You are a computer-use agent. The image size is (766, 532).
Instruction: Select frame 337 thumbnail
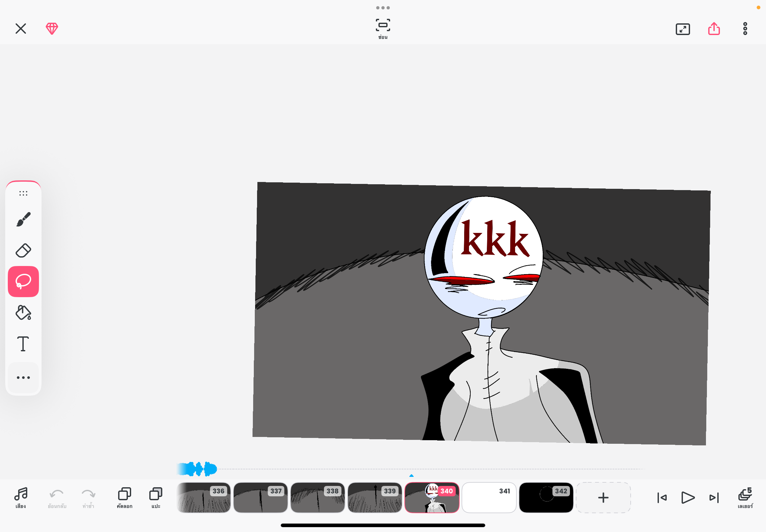260,498
